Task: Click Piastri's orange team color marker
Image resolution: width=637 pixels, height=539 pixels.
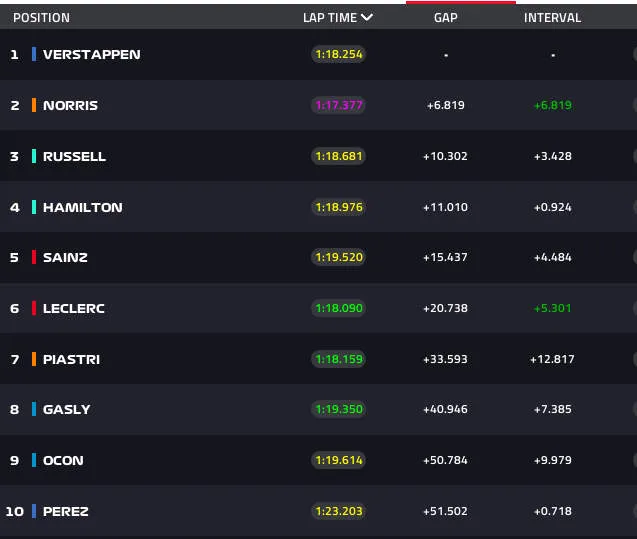Action: [x=34, y=359]
